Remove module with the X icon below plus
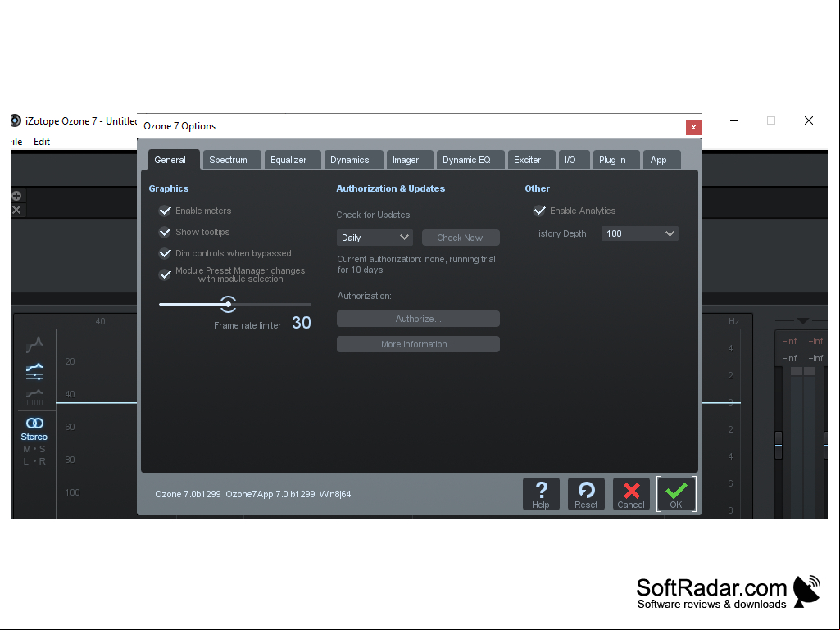The width and height of the screenshot is (840, 630). (16, 210)
